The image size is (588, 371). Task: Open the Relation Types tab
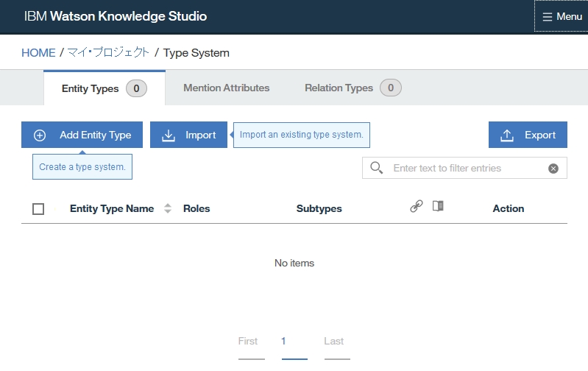click(339, 88)
